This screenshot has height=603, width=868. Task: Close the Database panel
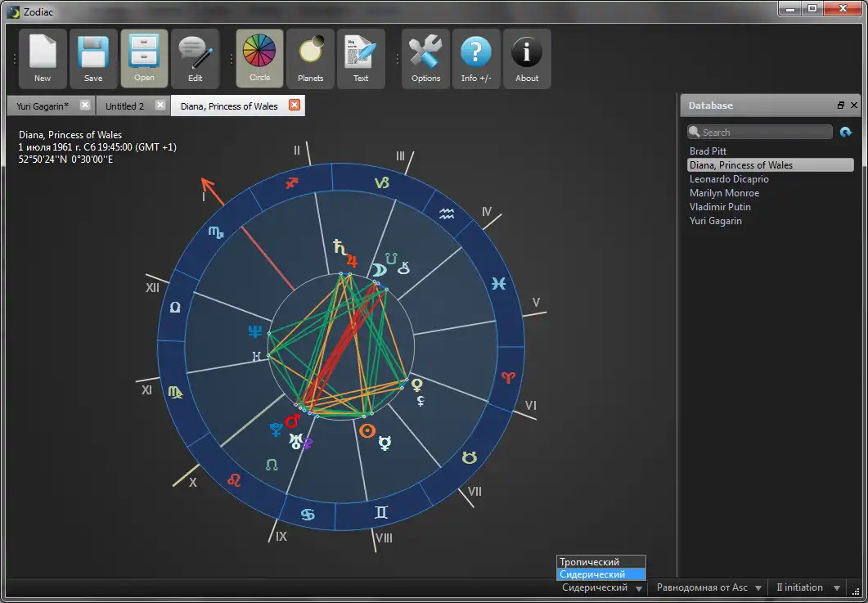[x=854, y=106]
